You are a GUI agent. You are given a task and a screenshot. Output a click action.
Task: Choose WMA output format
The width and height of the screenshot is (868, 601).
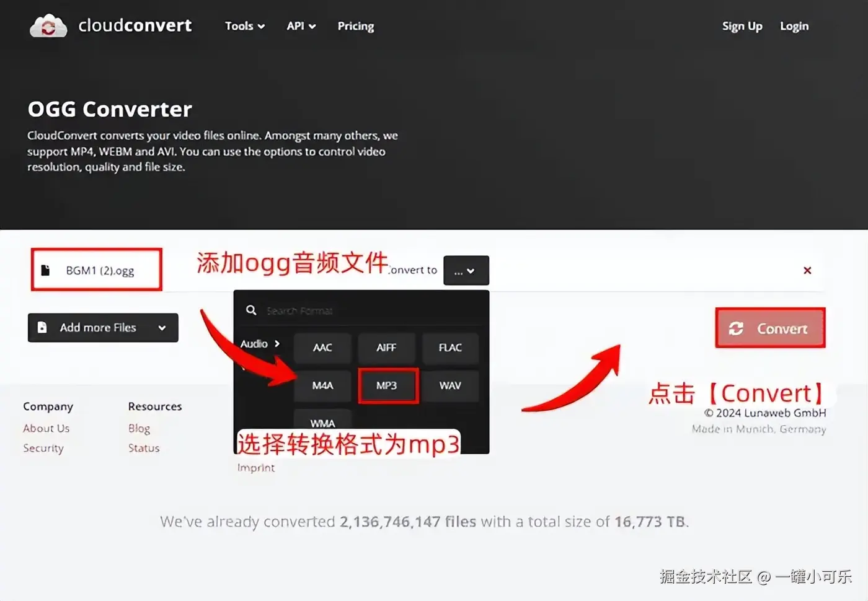point(322,420)
